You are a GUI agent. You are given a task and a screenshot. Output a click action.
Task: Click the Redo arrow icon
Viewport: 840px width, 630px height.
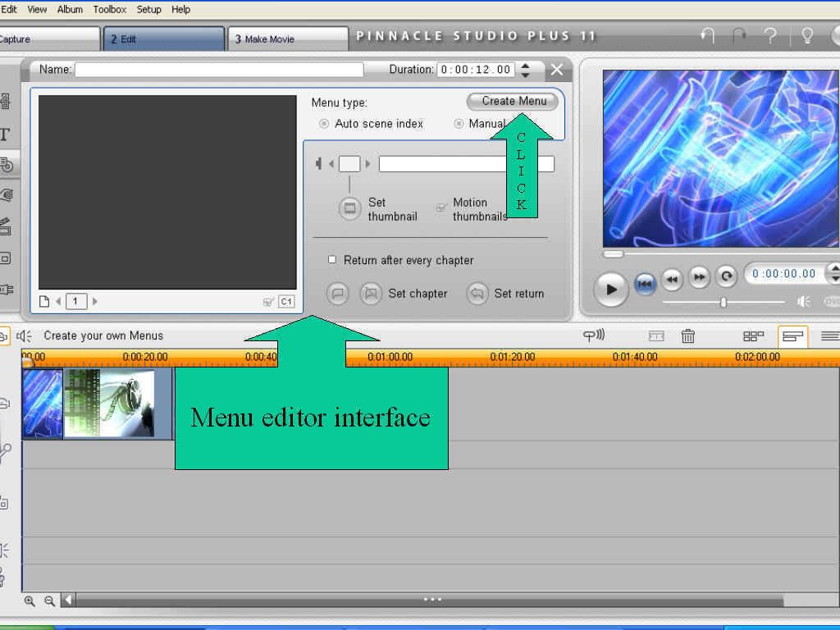tap(739, 36)
